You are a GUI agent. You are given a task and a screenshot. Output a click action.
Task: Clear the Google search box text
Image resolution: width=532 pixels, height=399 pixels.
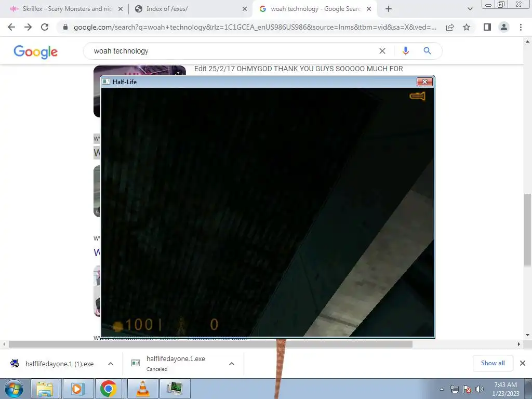382,51
